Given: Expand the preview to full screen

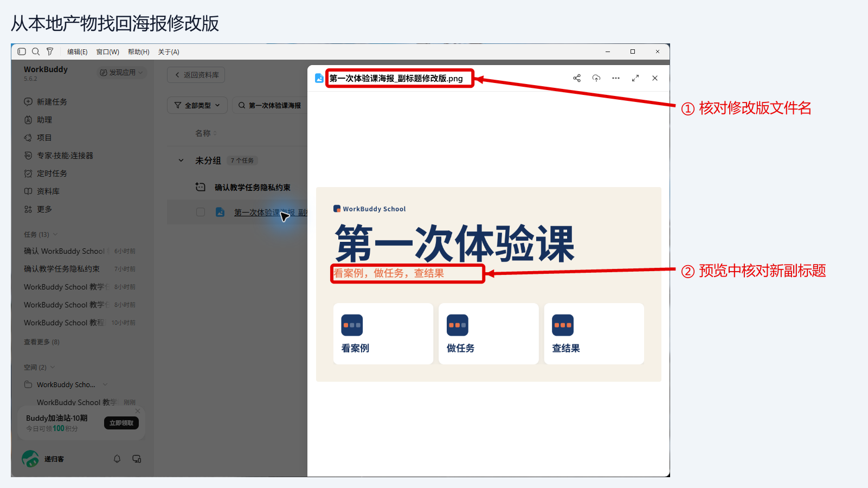Looking at the screenshot, I should (635, 78).
